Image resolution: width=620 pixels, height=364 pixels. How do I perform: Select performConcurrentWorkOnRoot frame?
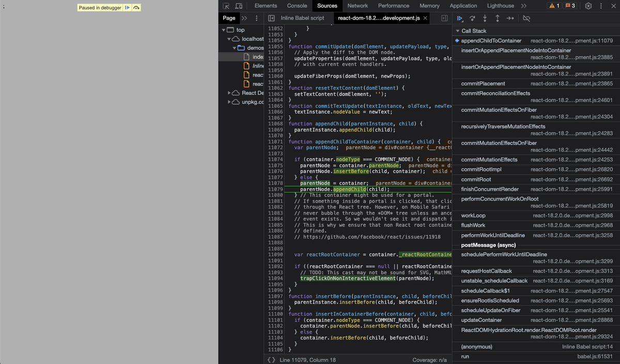click(x=536, y=202)
